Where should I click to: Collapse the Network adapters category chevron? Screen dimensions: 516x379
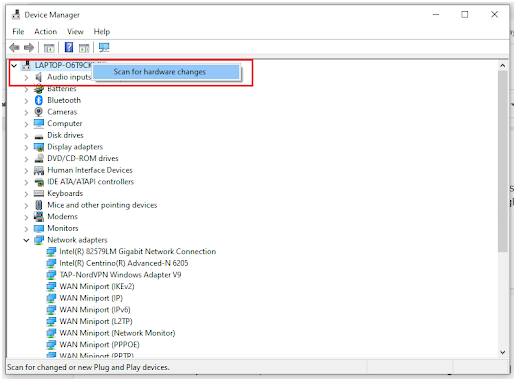point(26,240)
